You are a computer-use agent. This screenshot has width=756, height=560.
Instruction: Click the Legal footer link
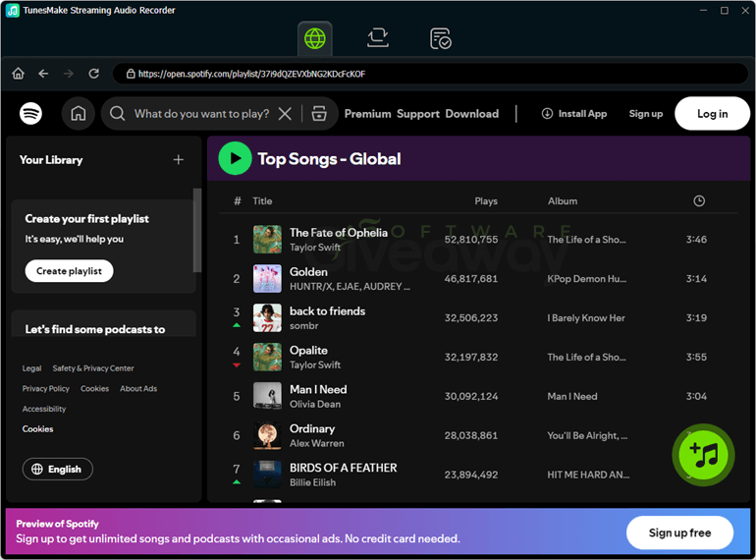pos(31,368)
